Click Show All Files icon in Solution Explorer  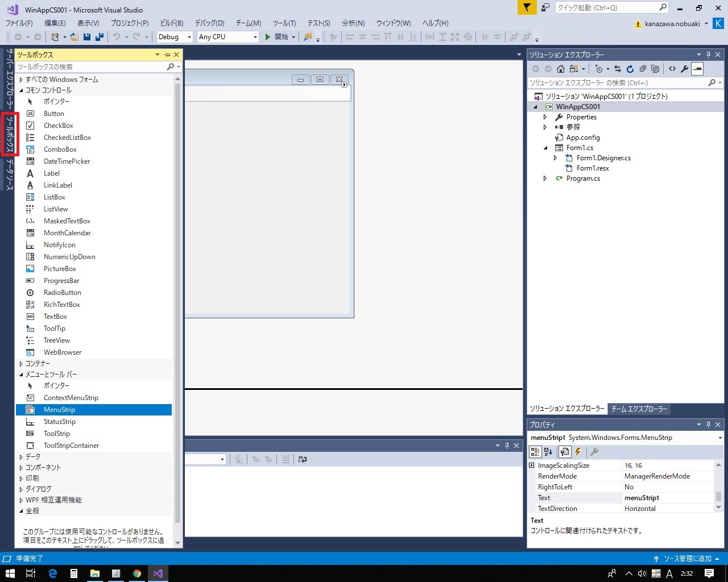(655, 69)
